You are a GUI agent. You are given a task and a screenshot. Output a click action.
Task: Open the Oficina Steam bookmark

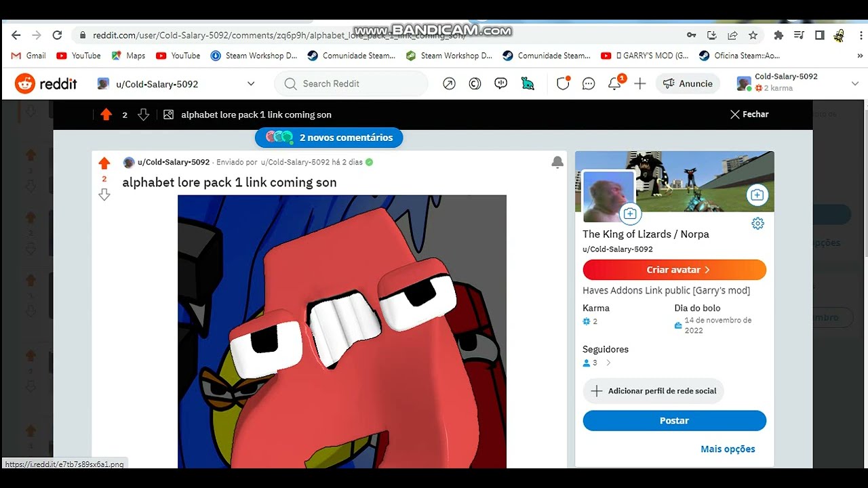point(740,56)
